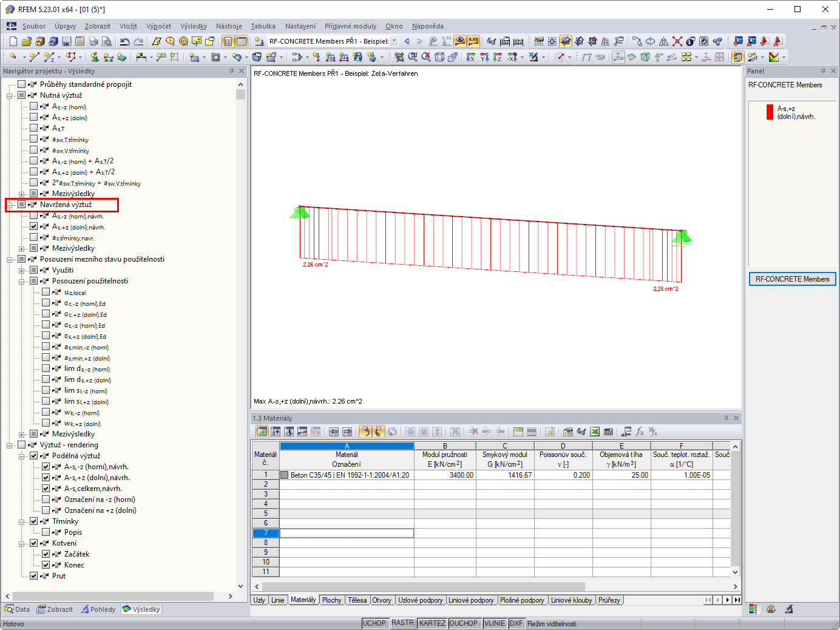Click previous result case blue arrow

pos(407,41)
